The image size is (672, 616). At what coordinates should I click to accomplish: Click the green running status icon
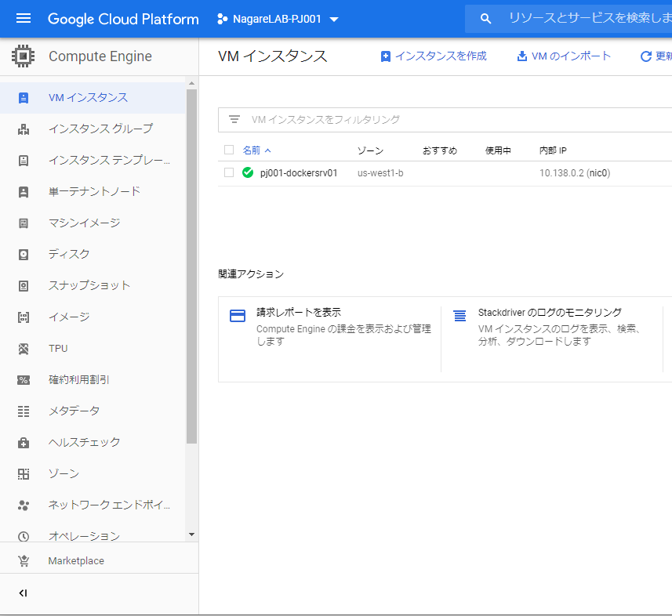tap(248, 172)
